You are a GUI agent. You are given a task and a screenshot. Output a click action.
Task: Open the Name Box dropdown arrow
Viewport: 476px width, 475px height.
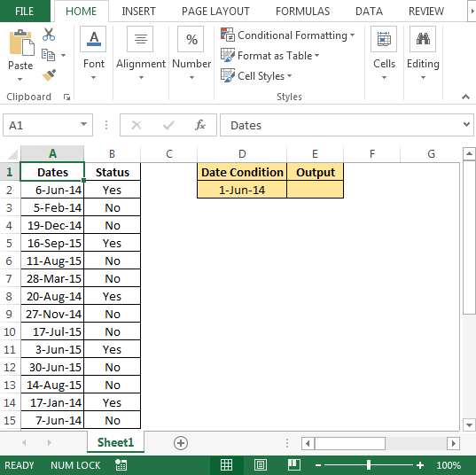click(83, 124)
